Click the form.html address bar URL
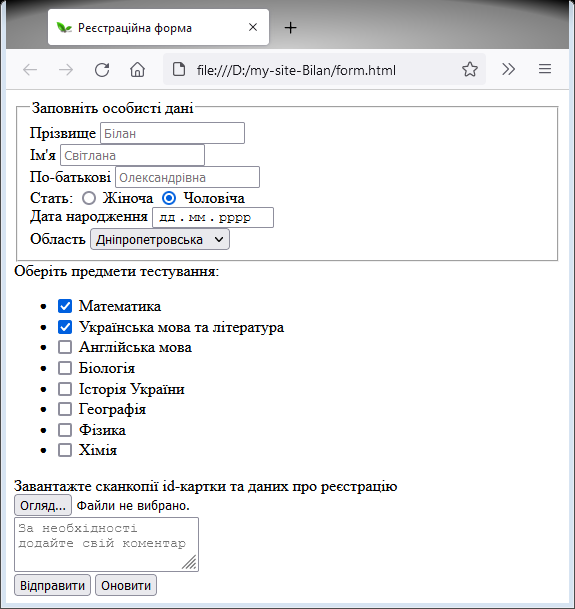This screenshot has width=575, height=609. tap(296, 70)
